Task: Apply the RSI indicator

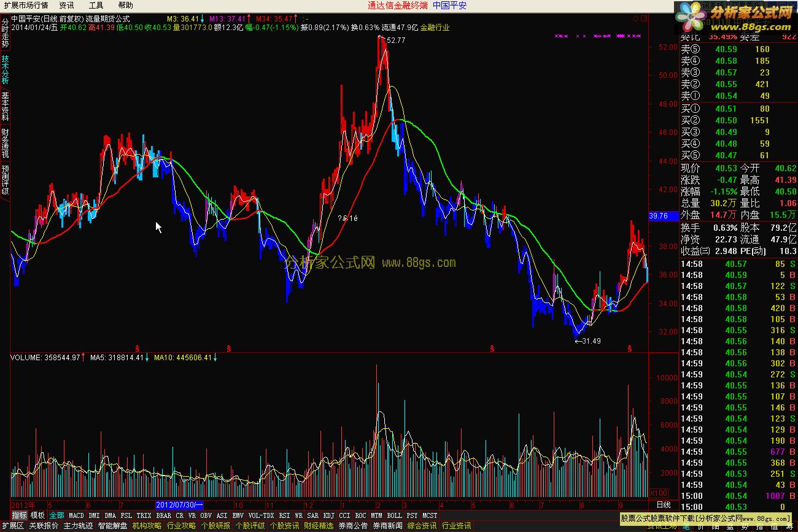Action: point(284,515)
